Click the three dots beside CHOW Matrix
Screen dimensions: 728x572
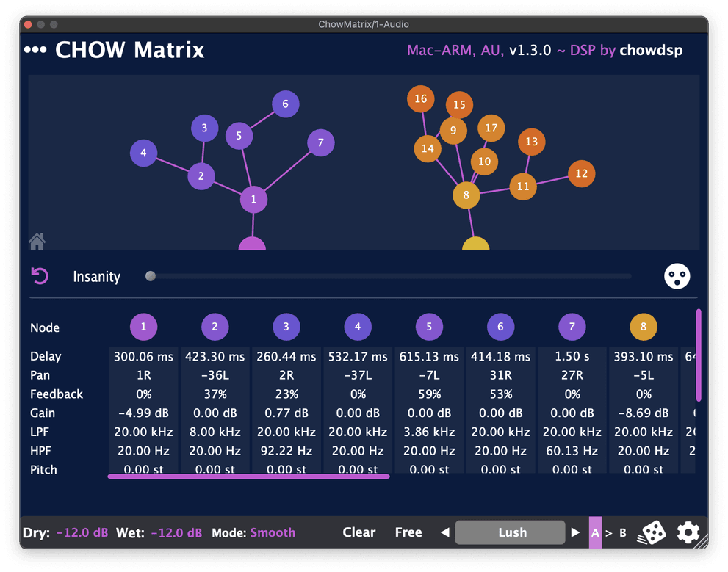(35, 50)
